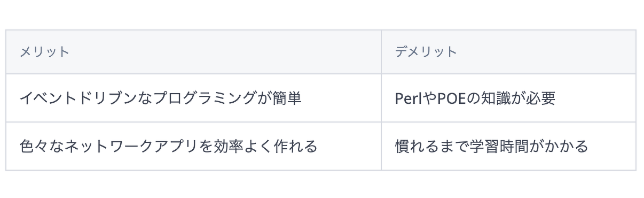644x198 pixels.
Task: Select the PerlやPOEの知識が必要 table cell
Action: 508,98
